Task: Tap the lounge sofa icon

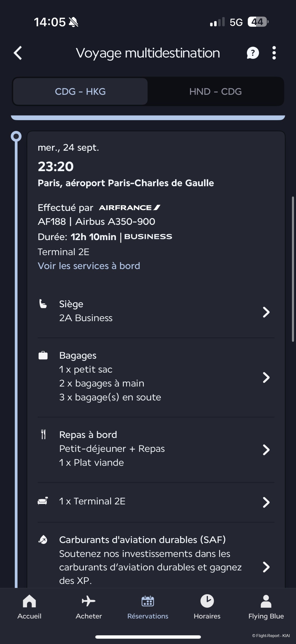Action: click(43, 501)
